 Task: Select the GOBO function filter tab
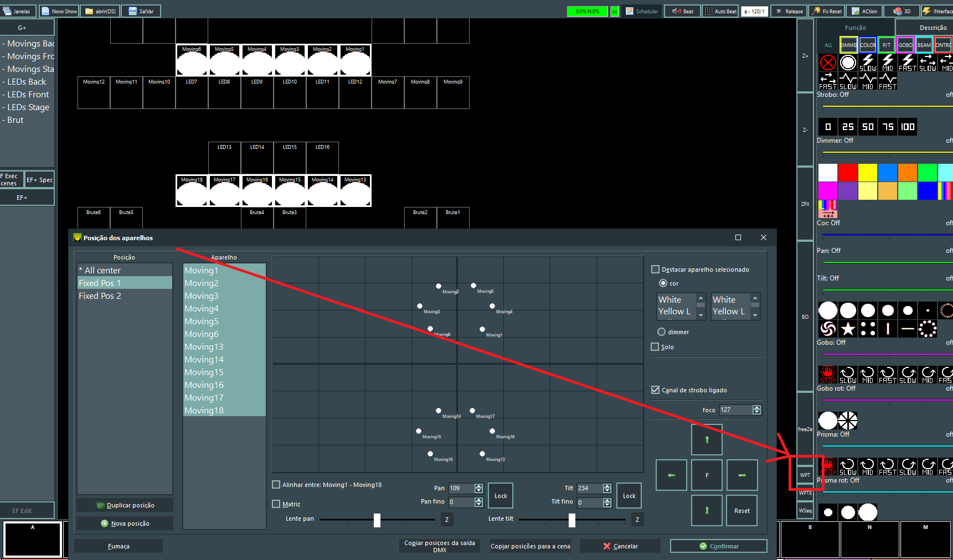[905, 45]
